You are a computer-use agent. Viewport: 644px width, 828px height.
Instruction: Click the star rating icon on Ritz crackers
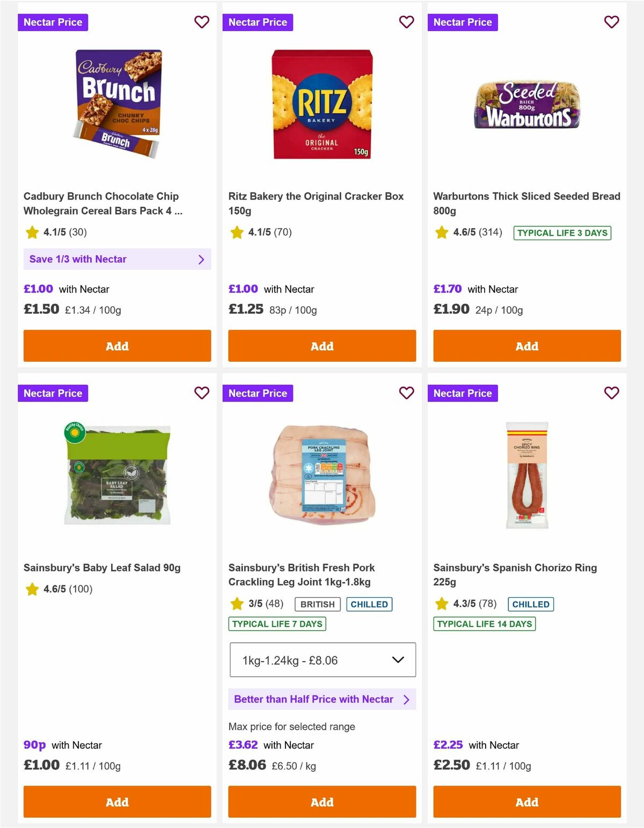237,232
